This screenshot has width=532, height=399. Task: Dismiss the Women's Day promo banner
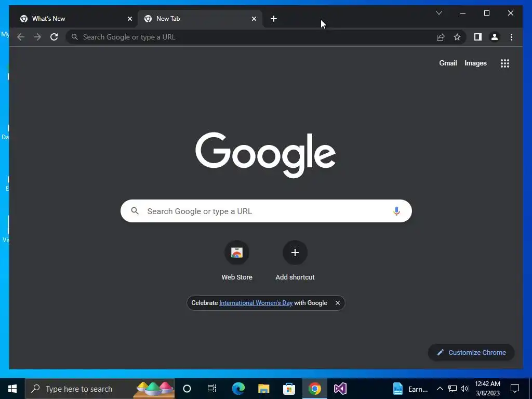click(338, 303)
